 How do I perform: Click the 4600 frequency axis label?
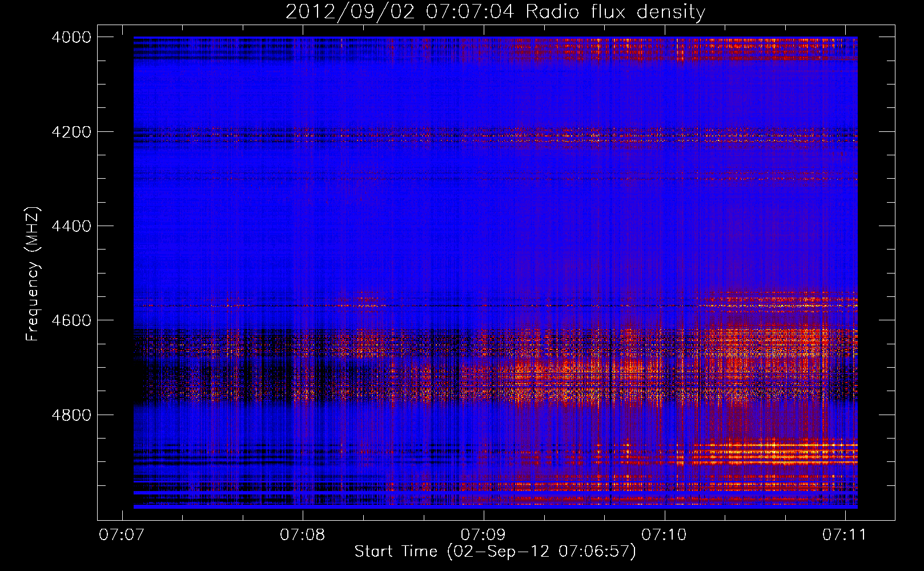(x=71, y=320)
